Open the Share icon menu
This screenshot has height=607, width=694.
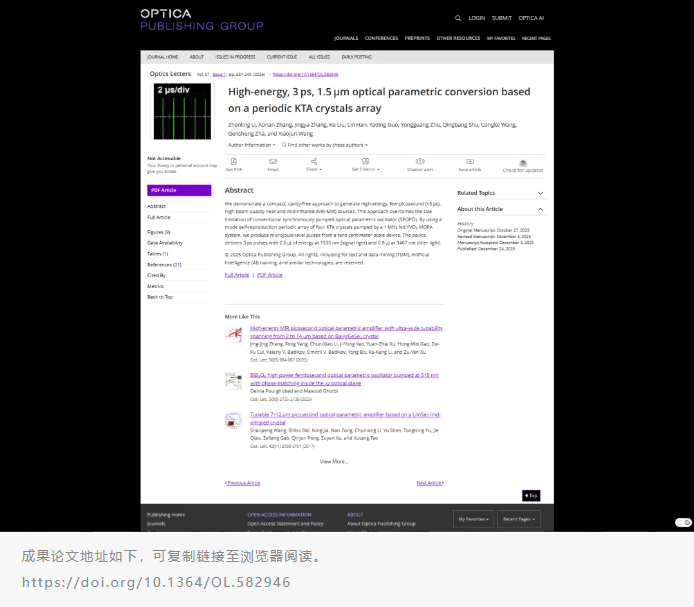313,160
